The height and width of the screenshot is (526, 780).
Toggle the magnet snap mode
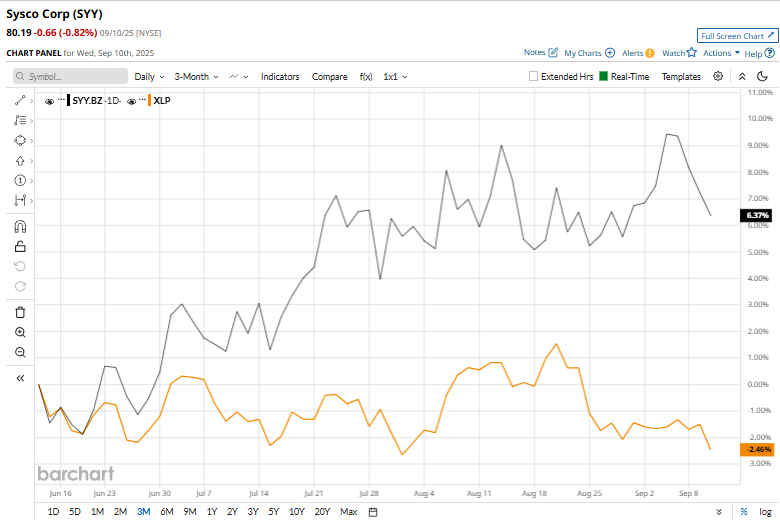tap(20, 226)
